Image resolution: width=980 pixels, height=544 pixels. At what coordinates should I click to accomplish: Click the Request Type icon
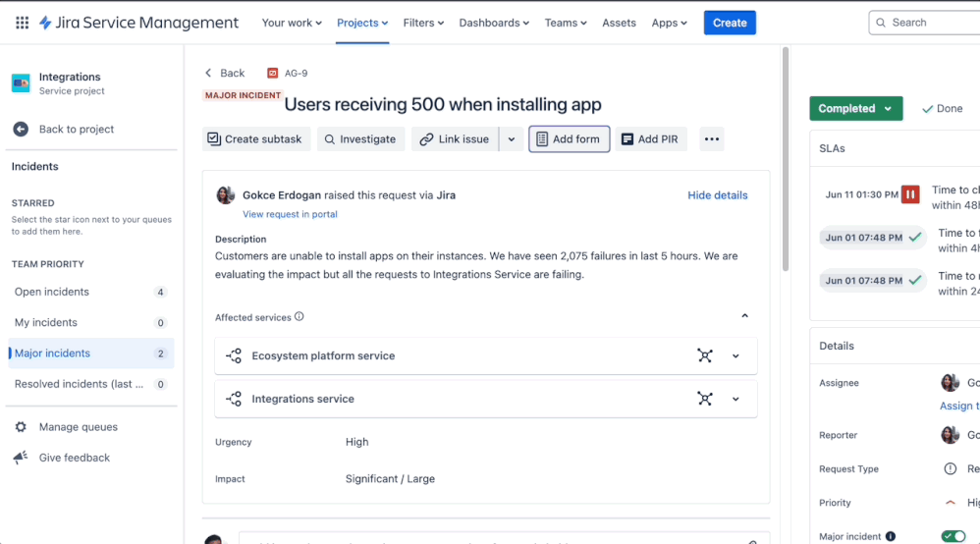click(x=950, y=469)
